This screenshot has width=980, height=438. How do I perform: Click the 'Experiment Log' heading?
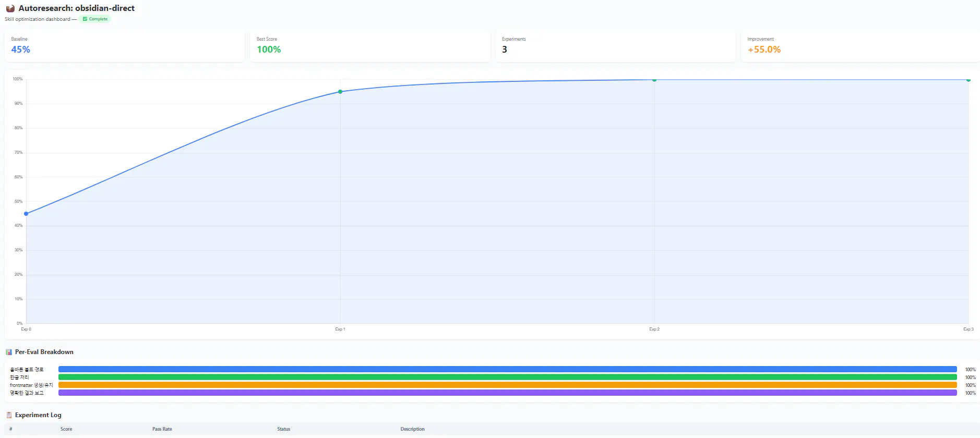[38, 415]
